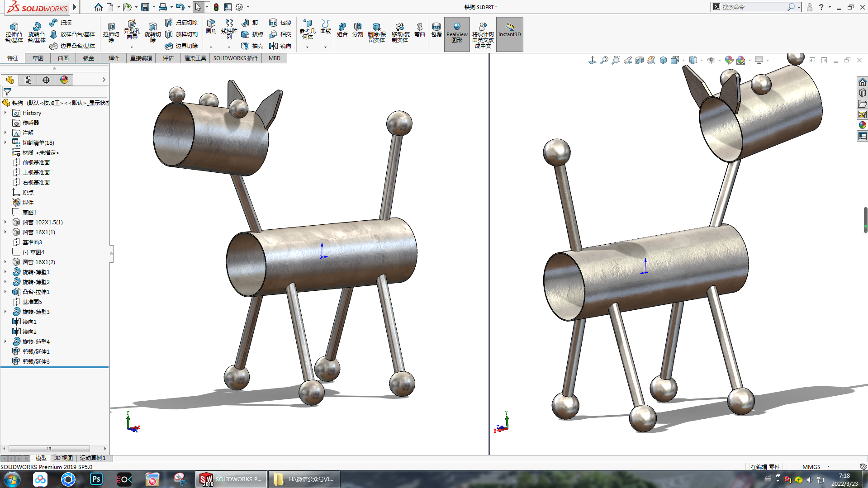Expand the 切割清单(18) cut list node

tap(5, 143)
